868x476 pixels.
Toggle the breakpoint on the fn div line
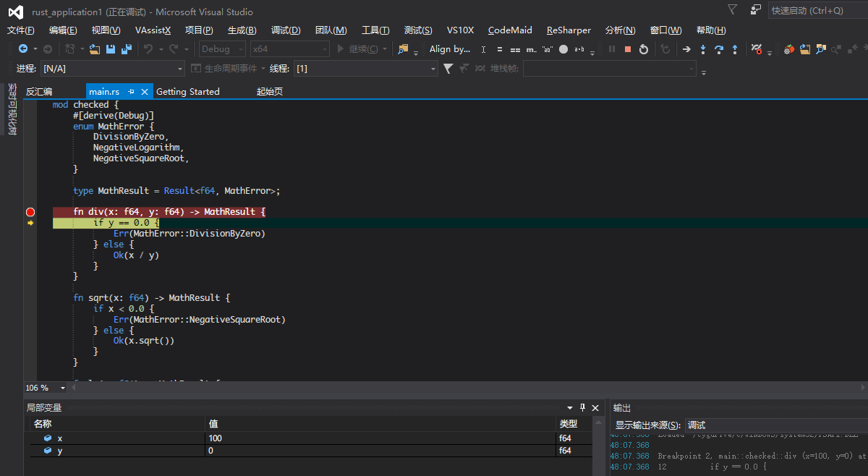pyautogui.click(x=30, y=212)
